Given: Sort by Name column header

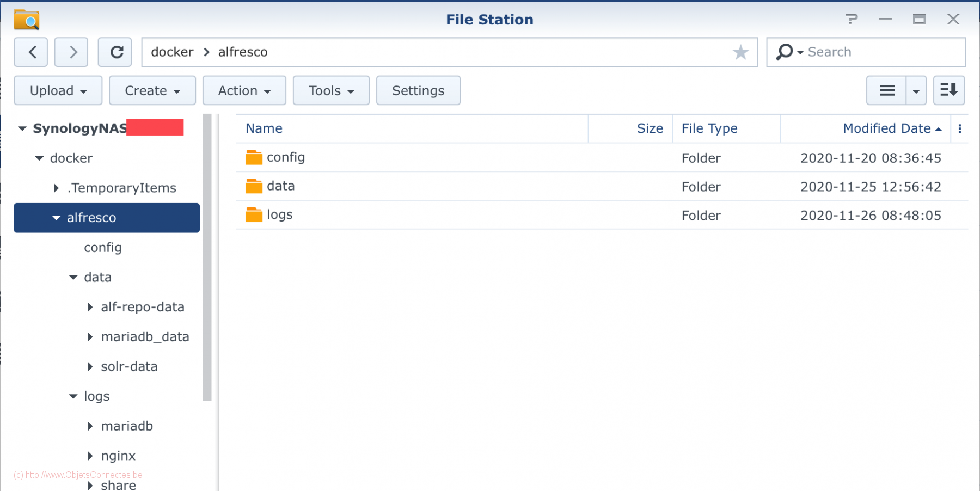Looking at the screenshot, I should point(412,128).
